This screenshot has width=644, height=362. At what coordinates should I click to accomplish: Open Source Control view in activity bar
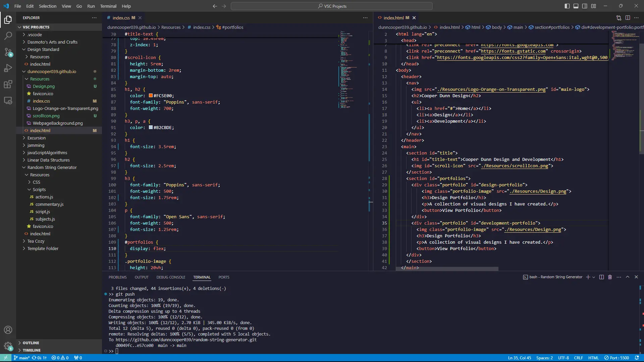click(8, 52)
